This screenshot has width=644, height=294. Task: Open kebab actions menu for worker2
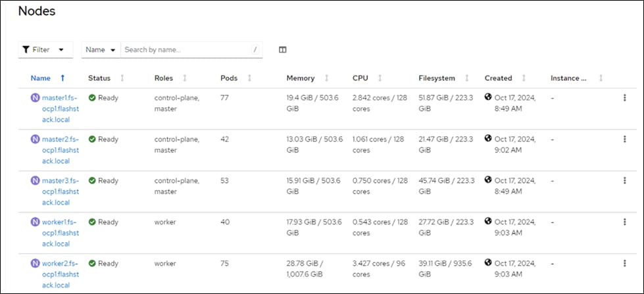tap(625, 264)
